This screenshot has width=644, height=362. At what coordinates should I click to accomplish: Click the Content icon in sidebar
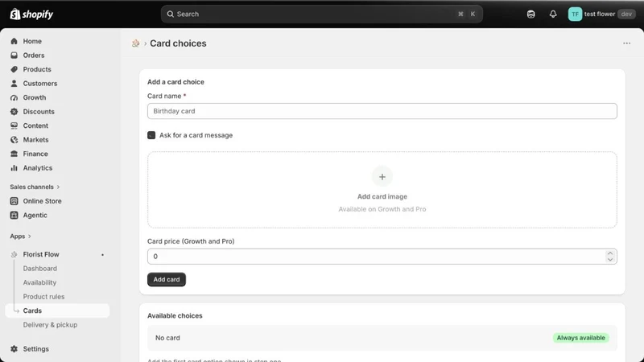(x=14, y=125)
